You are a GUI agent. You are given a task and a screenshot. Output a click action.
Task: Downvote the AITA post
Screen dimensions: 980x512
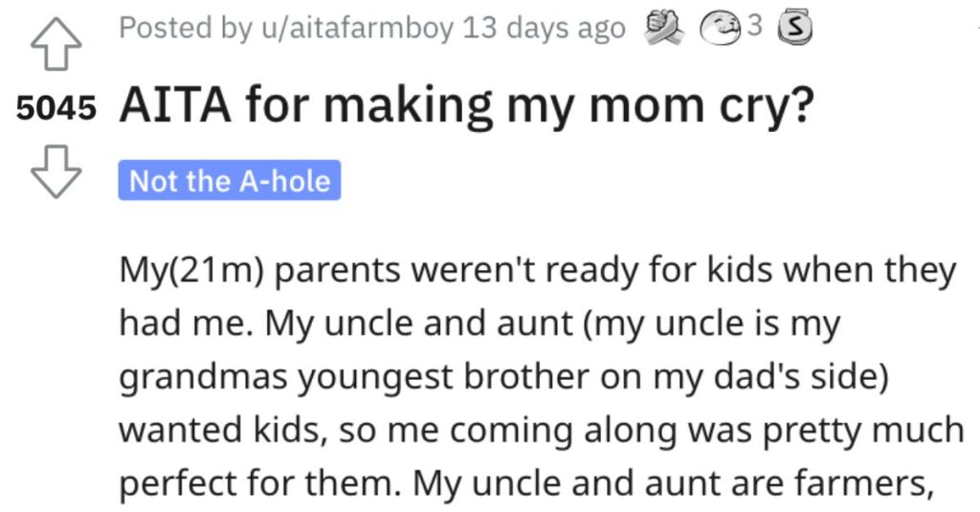pos(56,171)
